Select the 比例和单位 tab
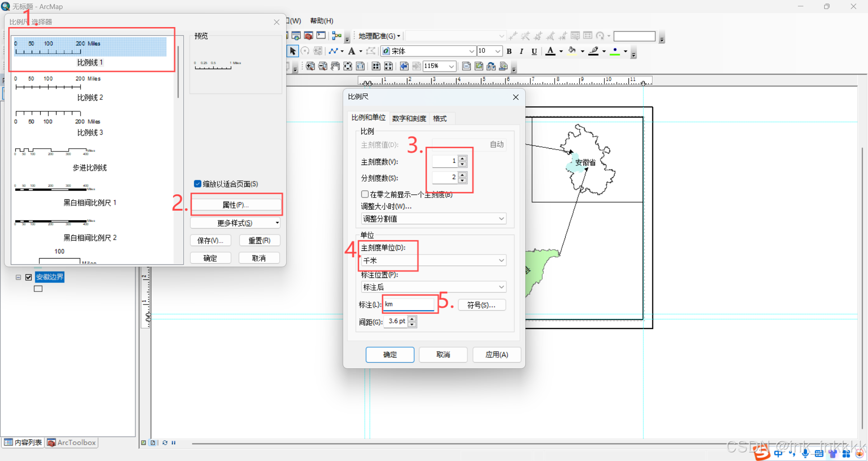 [368, 118]
